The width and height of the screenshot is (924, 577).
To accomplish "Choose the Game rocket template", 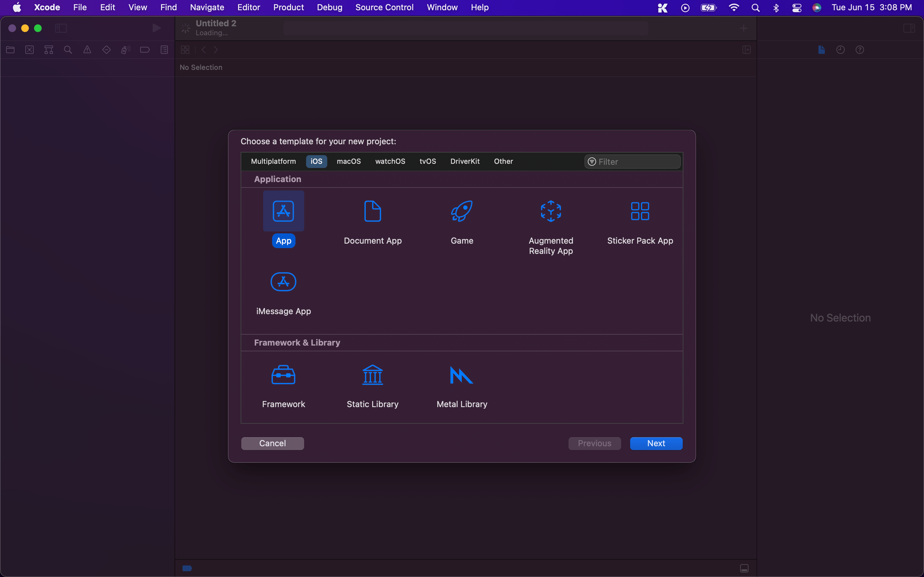I will (x=462, y=211).
